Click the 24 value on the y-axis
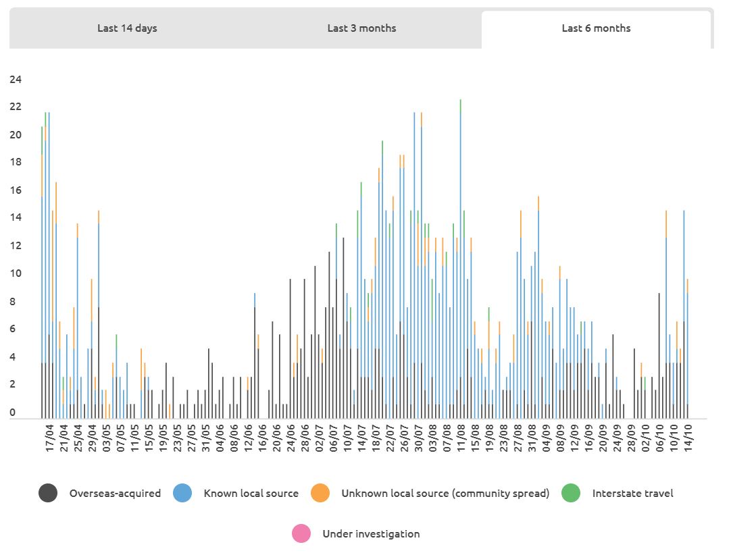Viewport: 756px width, 553px height. coord(16,80)
